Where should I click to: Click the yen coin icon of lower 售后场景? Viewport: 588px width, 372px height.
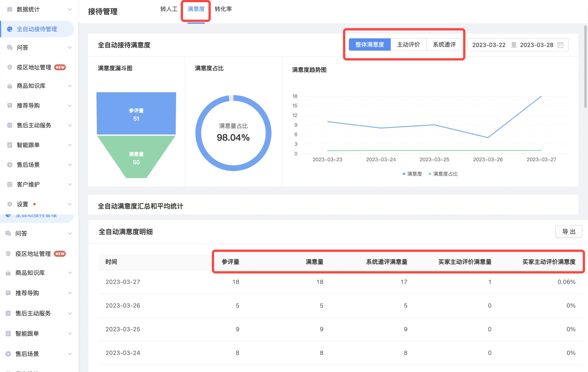[x=8, y=354]
